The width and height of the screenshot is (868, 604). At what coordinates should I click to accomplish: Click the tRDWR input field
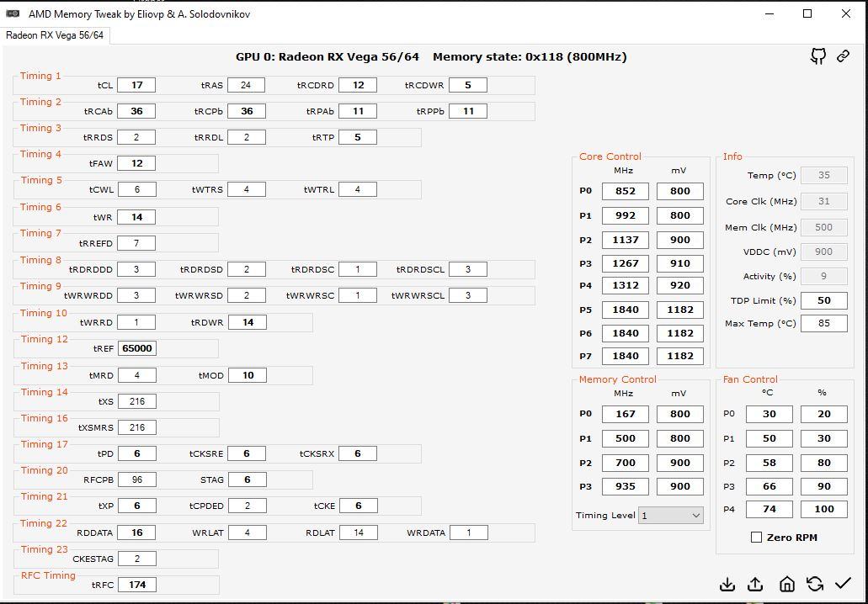[248, 322]
